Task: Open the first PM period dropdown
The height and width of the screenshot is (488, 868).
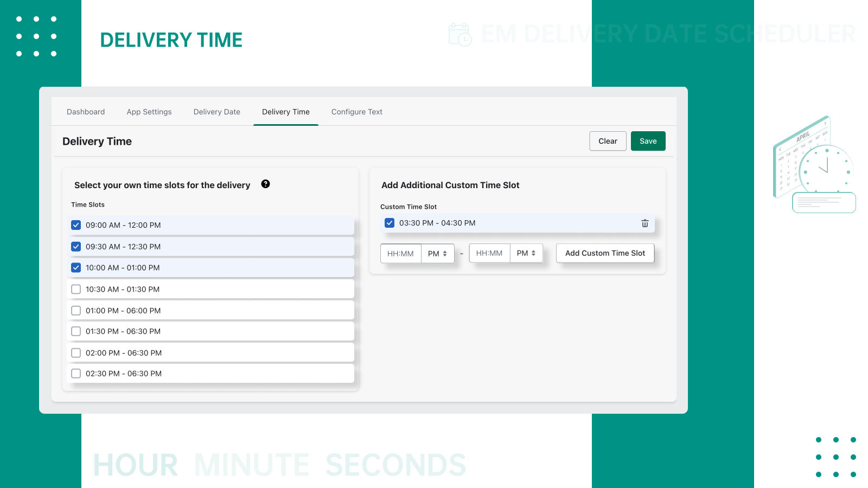Action: click(x=437, y=253)
